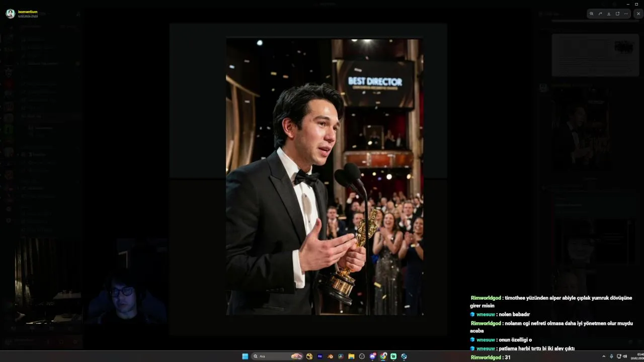Open Discord from the taskbar

click(373, 356)
